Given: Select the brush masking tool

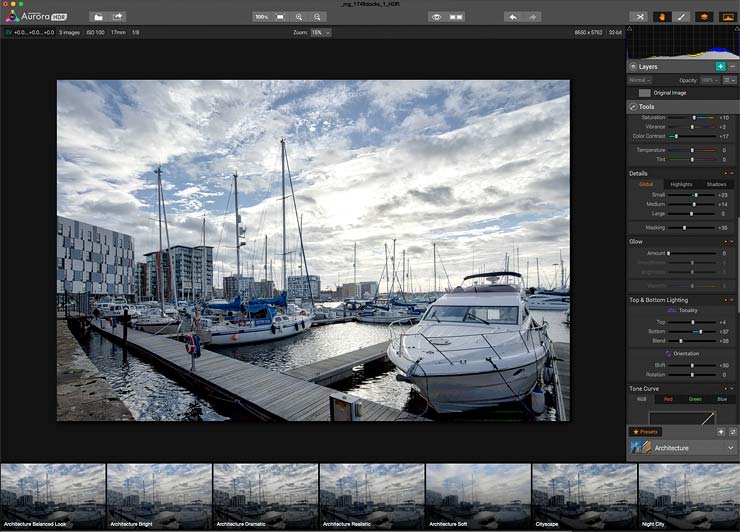Looking at the screenshot, I should 681,17.
